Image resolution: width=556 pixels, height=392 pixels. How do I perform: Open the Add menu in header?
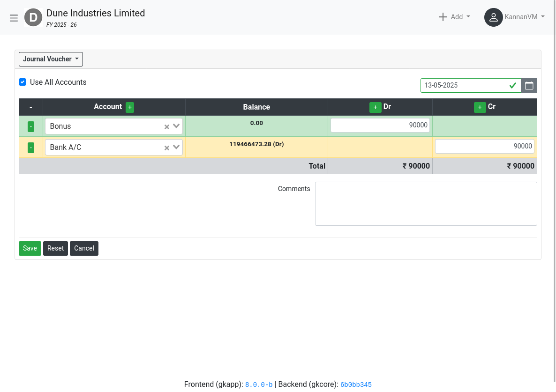point(455,17)
